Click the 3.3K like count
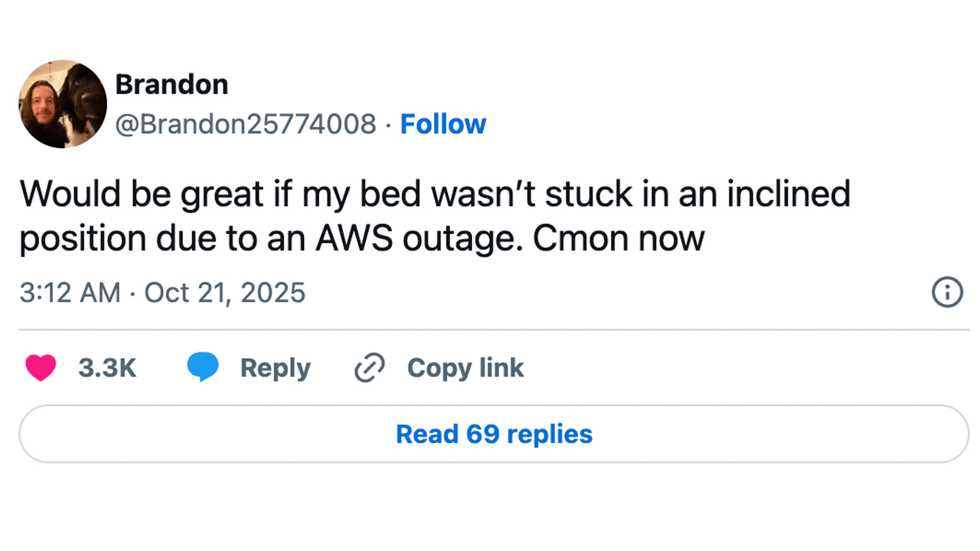Viewport: 980px width, 551px height. coord(107,368)
